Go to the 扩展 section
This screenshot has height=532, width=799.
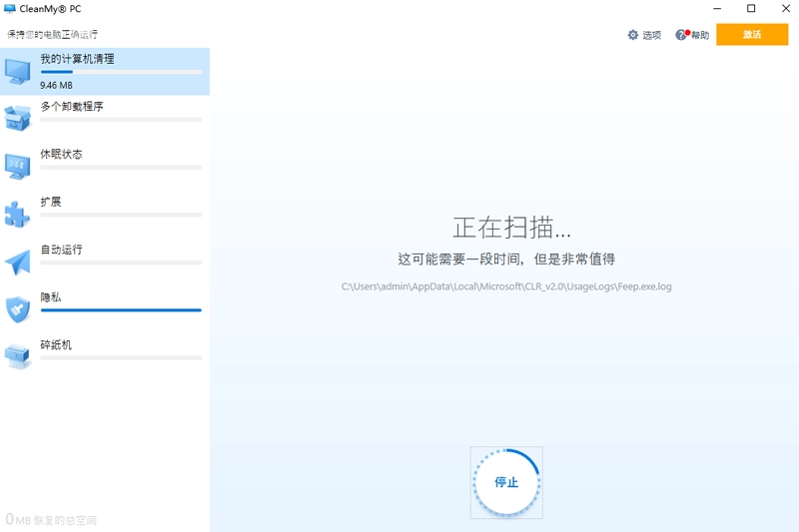(105, 215)
